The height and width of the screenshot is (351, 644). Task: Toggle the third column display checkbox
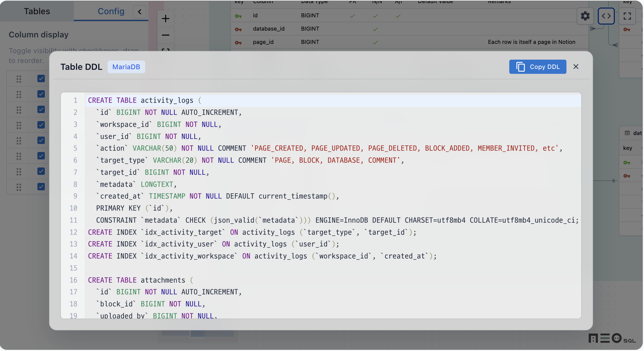tap(41, 109)
